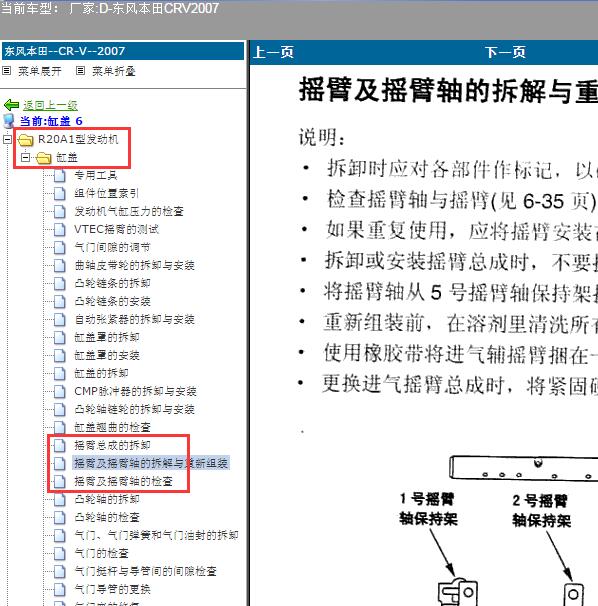Click the document icon beside 缸盖的拆卸
The width and height of the screenshot is (598, 606).
[x=60, y=373]
